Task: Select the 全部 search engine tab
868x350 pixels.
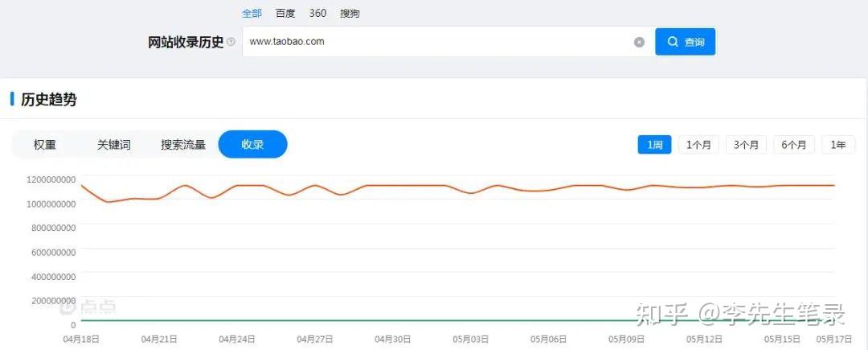Action: pos(252,13)
